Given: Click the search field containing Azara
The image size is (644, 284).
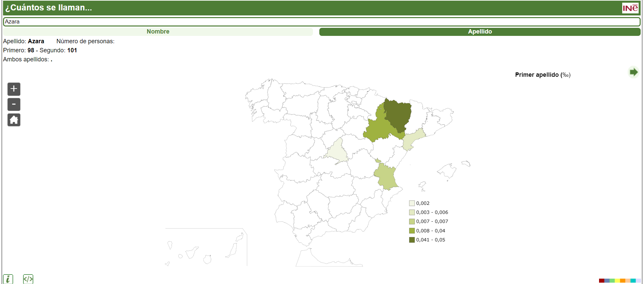Looking at the screenshot, I should click(322, 22).
